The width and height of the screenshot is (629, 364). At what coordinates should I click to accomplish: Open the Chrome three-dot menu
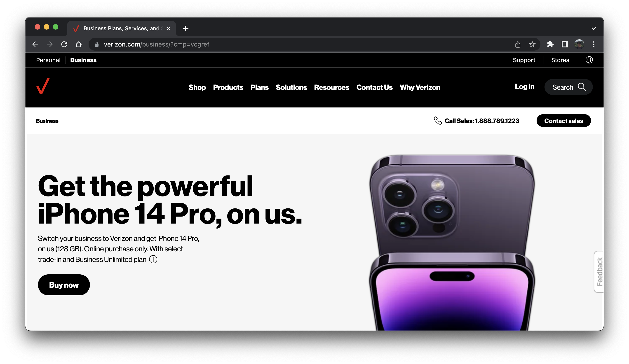click(x=594, y=44)
